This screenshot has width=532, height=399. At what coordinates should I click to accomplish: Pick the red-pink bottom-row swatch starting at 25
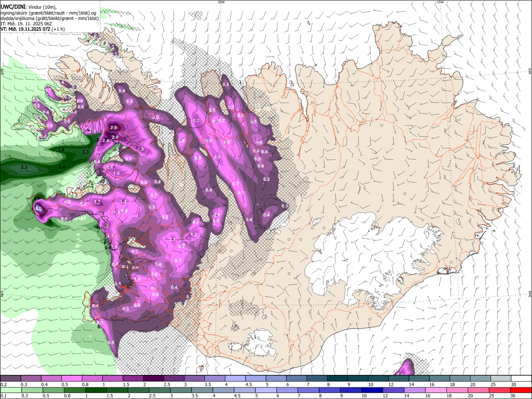pyautogui.click(x=499, y=390)
